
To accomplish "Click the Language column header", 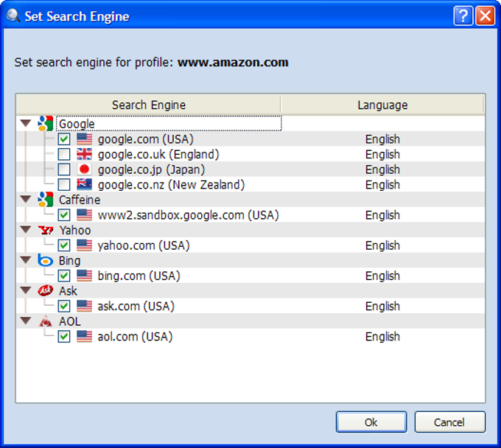I will pos(382,105).
